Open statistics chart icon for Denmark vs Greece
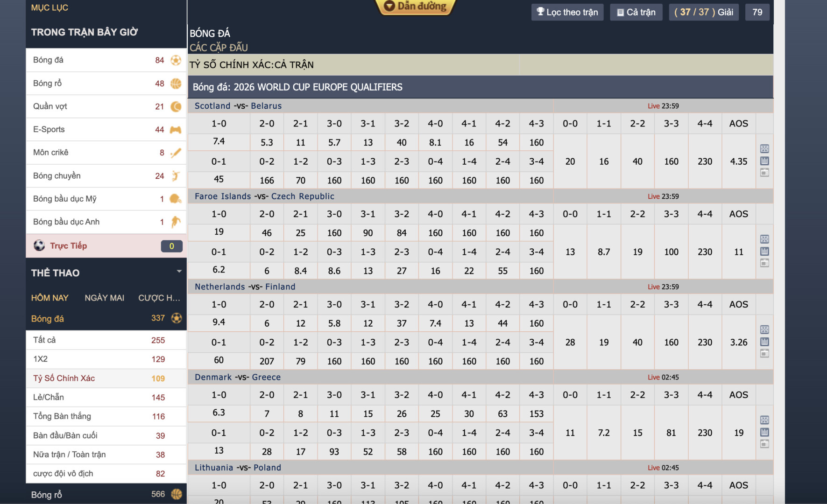Image resolution: width=827 pixels, height=504 pixels. pyautogui.click(x=764, y=432)
